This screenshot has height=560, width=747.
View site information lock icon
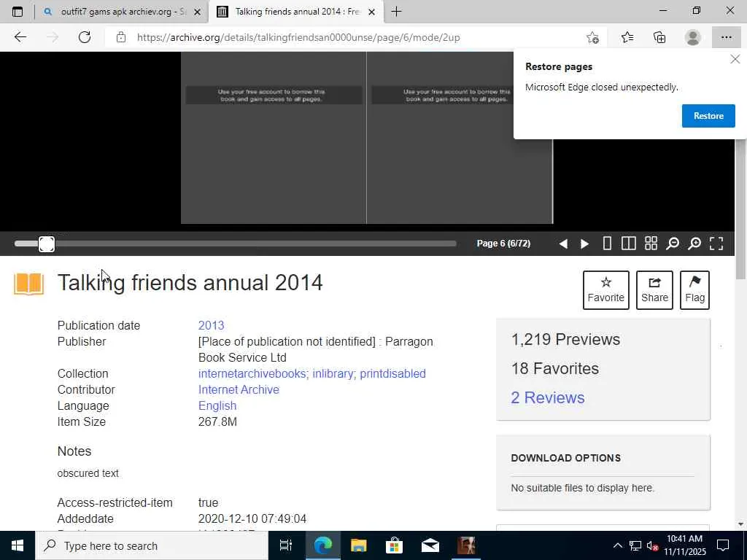[121, 37]
